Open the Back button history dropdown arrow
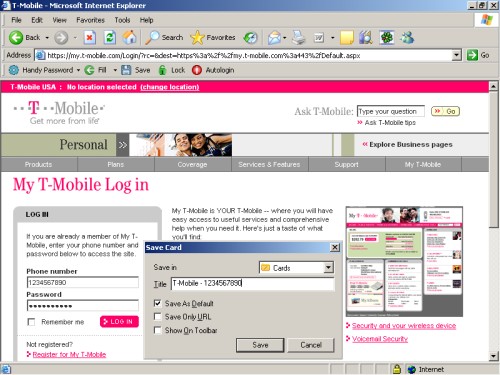Screen dimensions: 500x375 pos(47,38)
